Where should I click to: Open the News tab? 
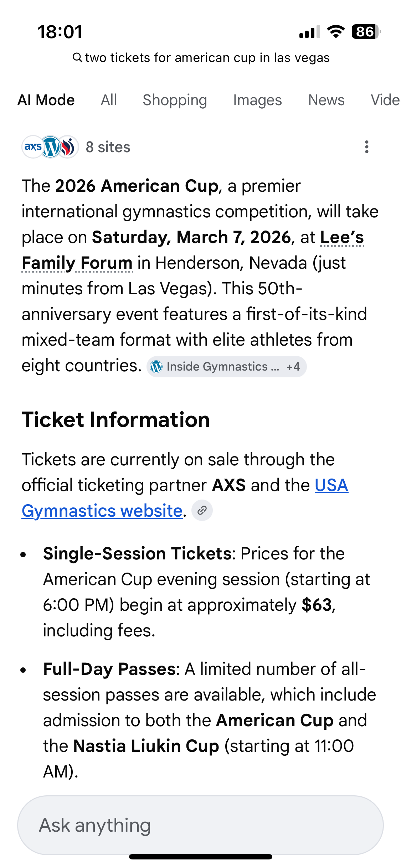(x=326, y=100)
